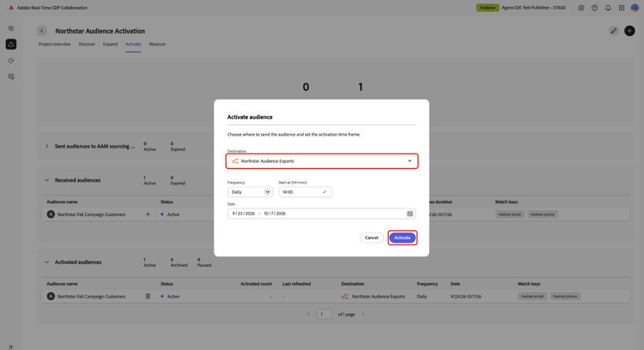Open notifications bell icon
Viewport: 644px width, 350px height.
point(608,8)
